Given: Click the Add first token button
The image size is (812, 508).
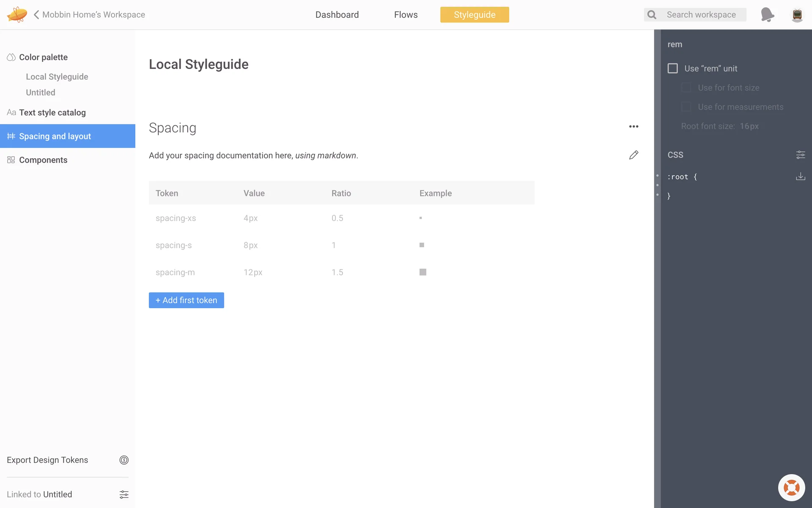Looking at the screenshot, I should (x=186, y=300).
